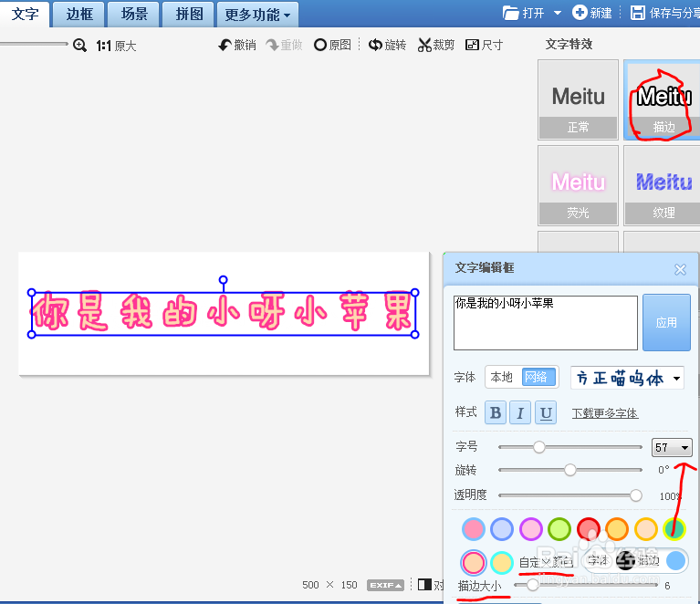The height and width of the screenshot is (604, 700).
Task: Click the 旋转 rotation slider handle
Action: pos(570,470)
